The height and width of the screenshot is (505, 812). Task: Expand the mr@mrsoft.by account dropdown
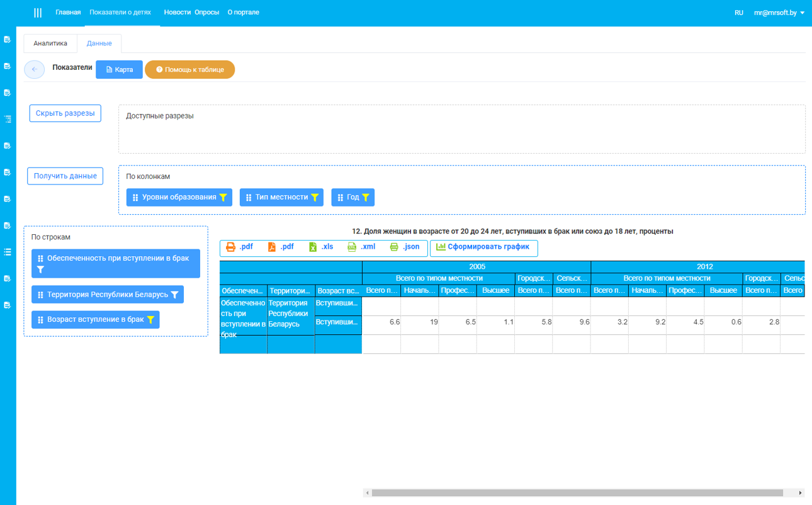tap(779, 13)
